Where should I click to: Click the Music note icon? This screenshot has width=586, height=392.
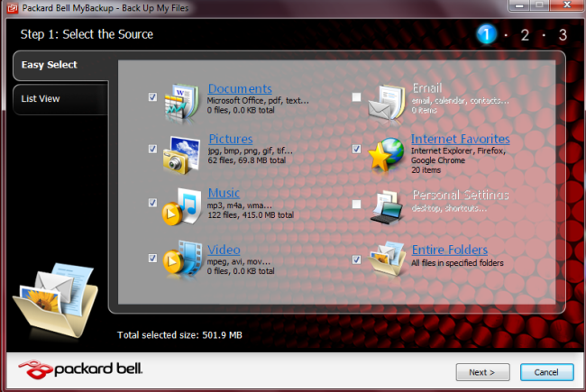coord(181,206)
